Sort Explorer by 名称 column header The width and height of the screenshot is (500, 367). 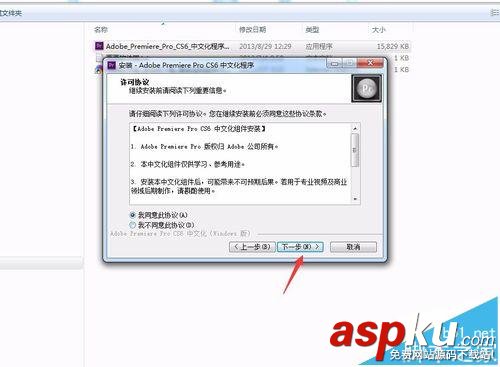coord(101,30)
